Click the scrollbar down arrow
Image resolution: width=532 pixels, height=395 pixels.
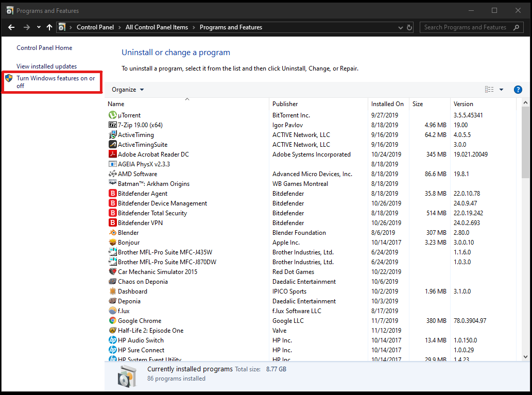pos(525,357)
